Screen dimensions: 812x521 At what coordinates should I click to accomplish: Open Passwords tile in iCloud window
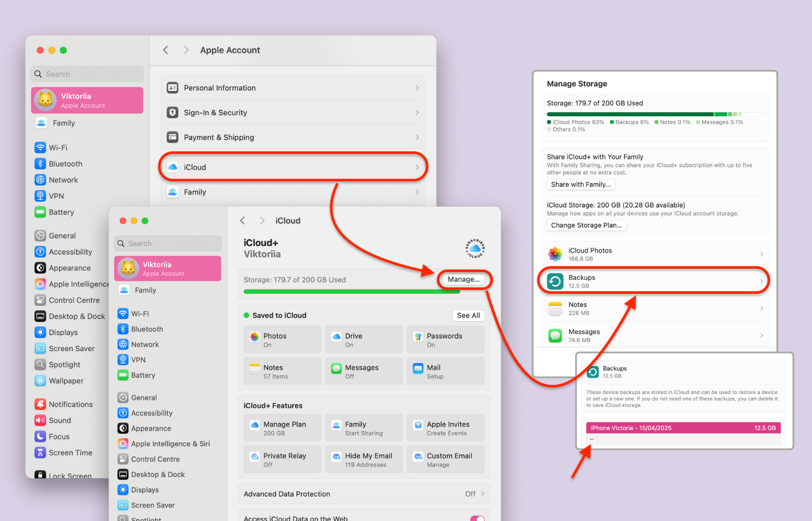click(x=446, y=340)
